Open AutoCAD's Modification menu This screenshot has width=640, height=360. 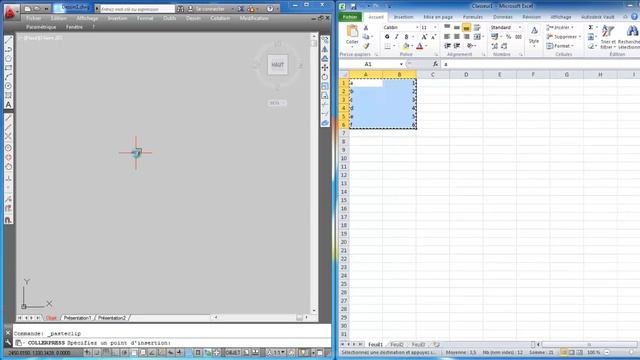[254, 18]
